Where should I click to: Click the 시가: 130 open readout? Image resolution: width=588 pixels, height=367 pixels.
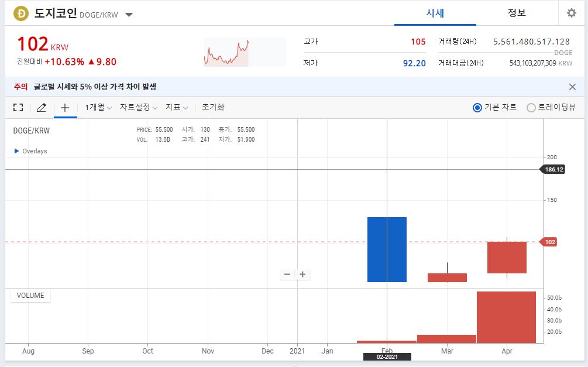196,130
